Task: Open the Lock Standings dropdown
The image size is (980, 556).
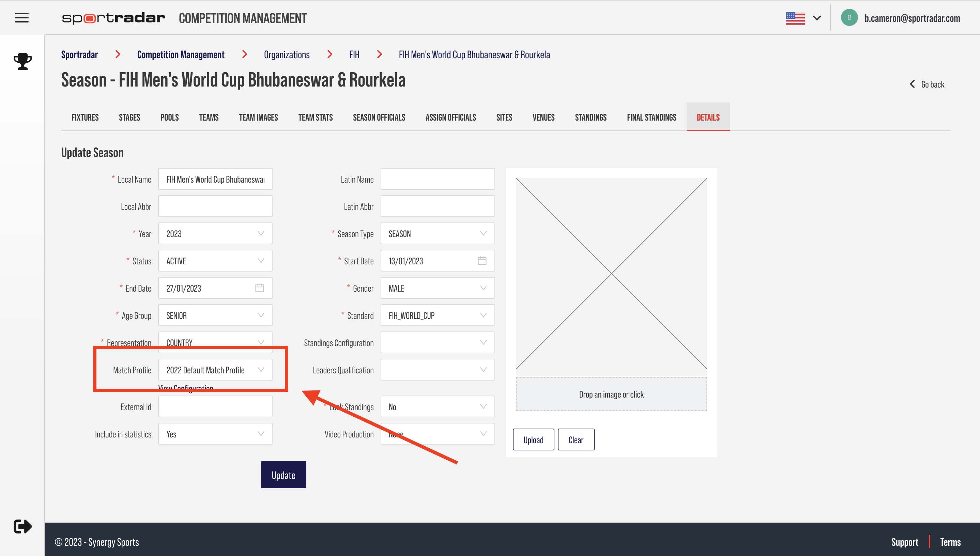Action: tap(438, 407)
